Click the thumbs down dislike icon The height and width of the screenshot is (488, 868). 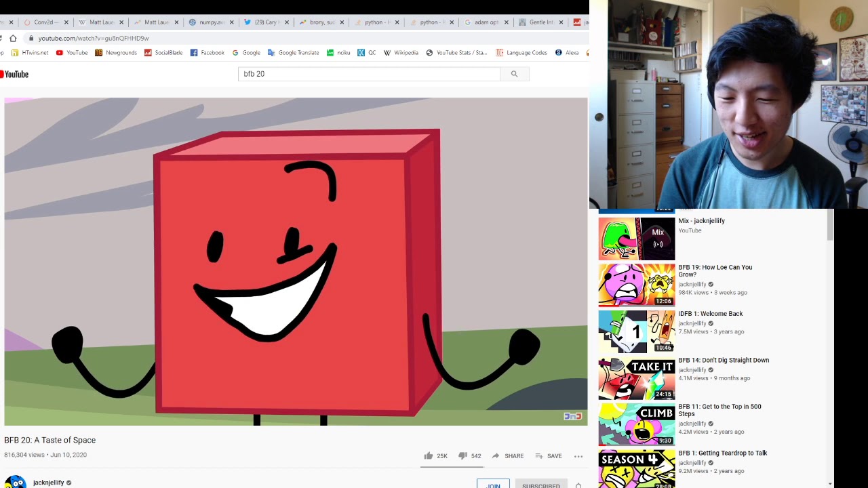(x=462, y=455)
